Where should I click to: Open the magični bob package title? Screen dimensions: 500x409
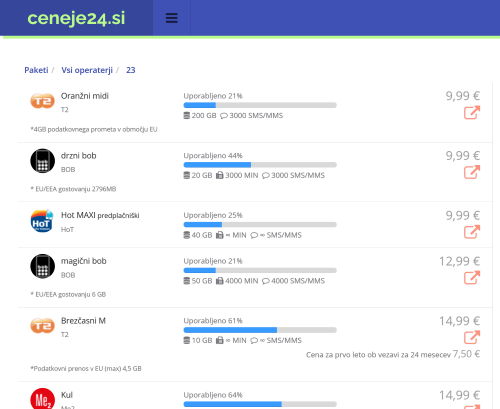pos(84,261)
